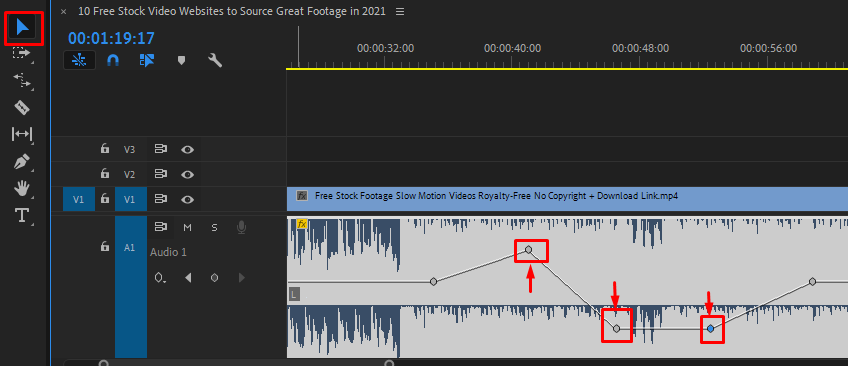
Task: Click the playhead timecode 00:01:19:17
Action: (x=111, y=38)
